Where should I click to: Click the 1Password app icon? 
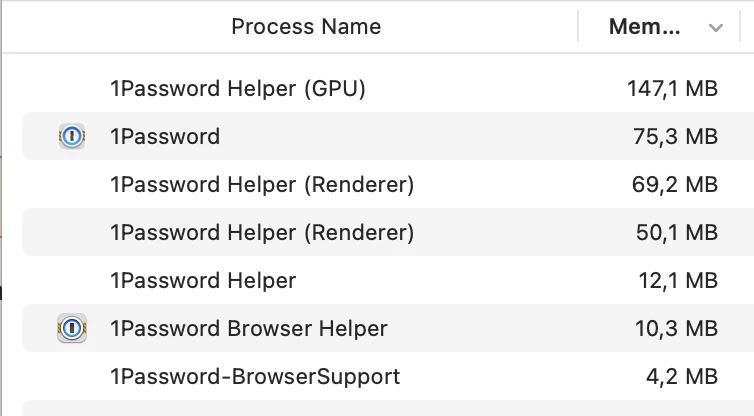(x=72, y=136)
